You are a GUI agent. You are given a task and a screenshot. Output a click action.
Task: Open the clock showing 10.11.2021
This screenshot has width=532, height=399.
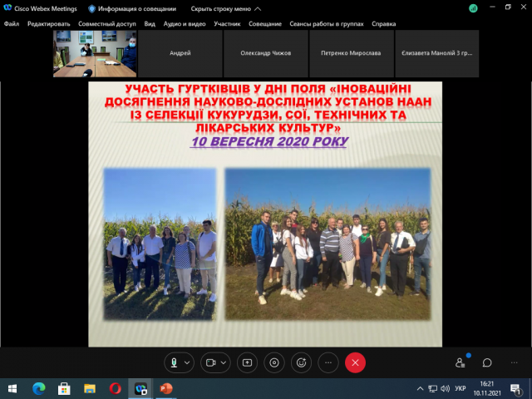[x=487, y=388]
